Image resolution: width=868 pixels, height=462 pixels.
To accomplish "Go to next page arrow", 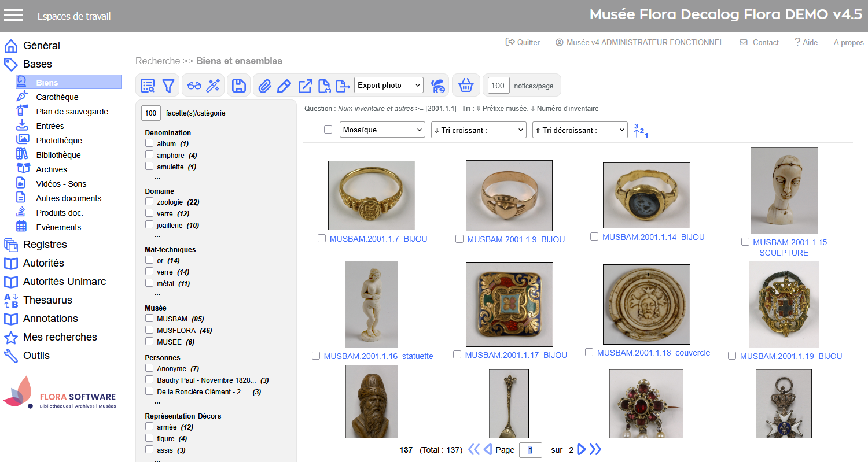I will 582,449.
